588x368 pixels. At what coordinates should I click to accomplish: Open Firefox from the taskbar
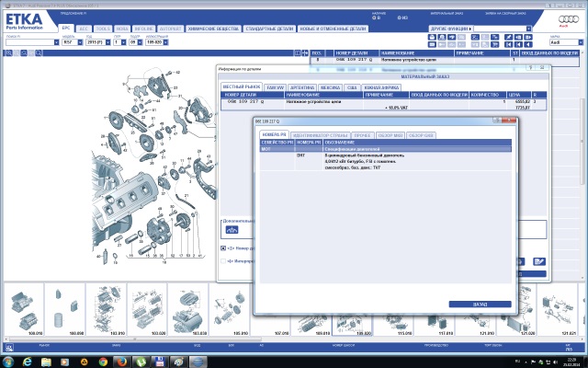pyautogui.click(x=121, y=362)
